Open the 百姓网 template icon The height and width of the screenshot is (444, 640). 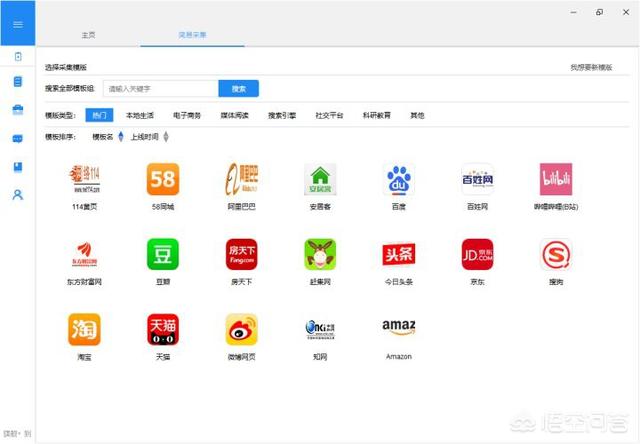478,179
